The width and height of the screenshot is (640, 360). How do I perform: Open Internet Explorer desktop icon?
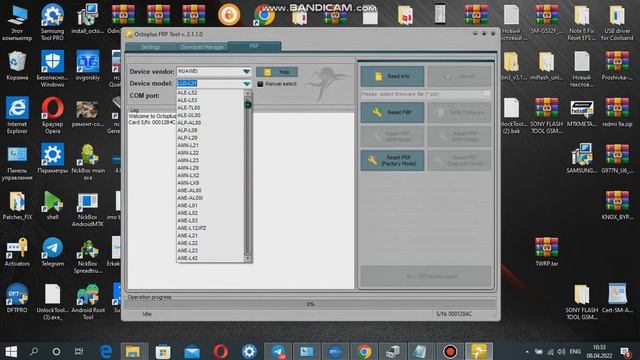point(17,115)
